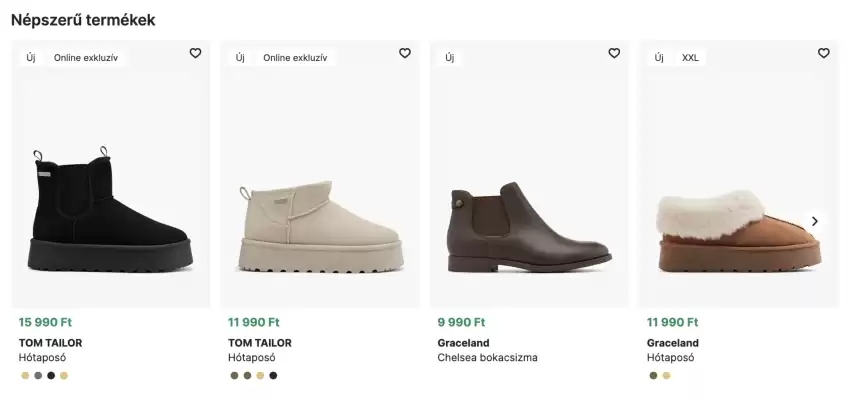Choose beige swatch under Graceland Hótaposó
This screenshot has width=853, height=400.
tap(667, 376)
